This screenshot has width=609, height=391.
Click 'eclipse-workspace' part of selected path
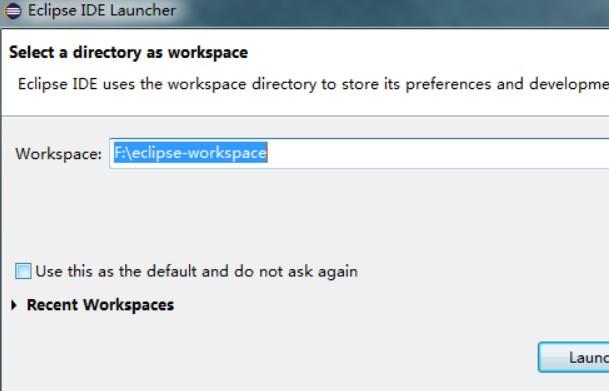click(200, 153)
